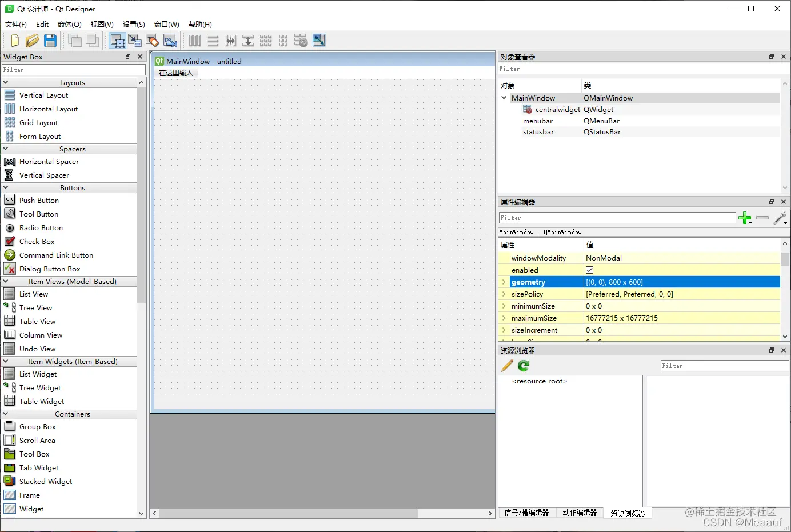Check the enabled property checkbox
Screen dimensions: 791x532
[589, 270]
